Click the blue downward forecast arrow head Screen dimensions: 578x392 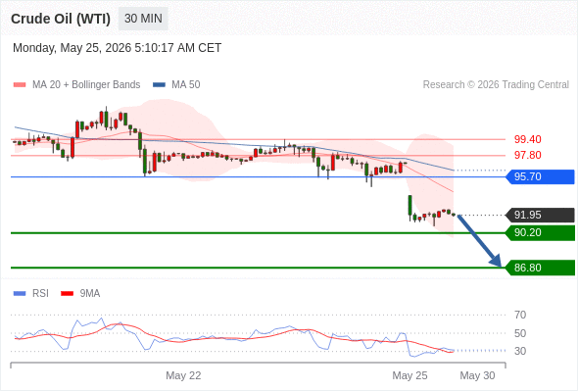click(496, 261)
